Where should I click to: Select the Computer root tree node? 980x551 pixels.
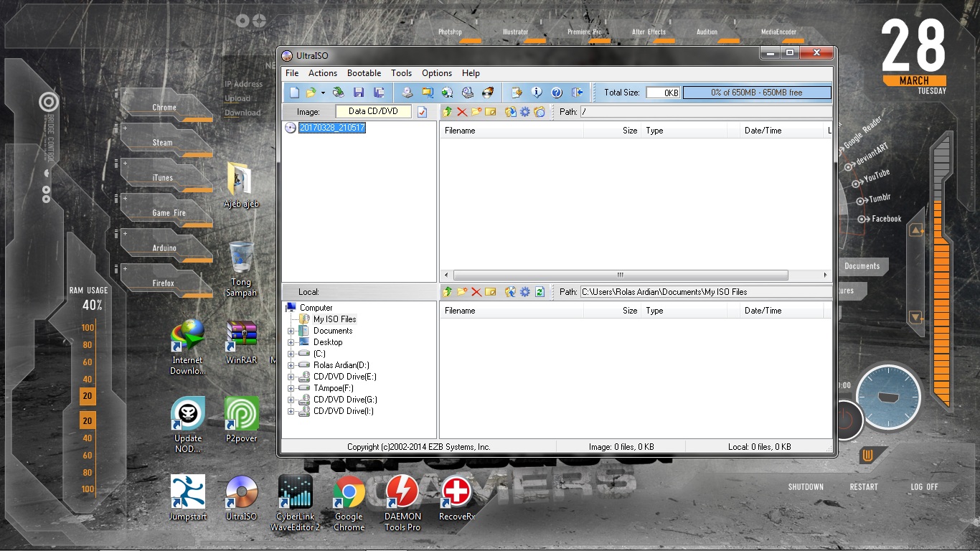316,308
